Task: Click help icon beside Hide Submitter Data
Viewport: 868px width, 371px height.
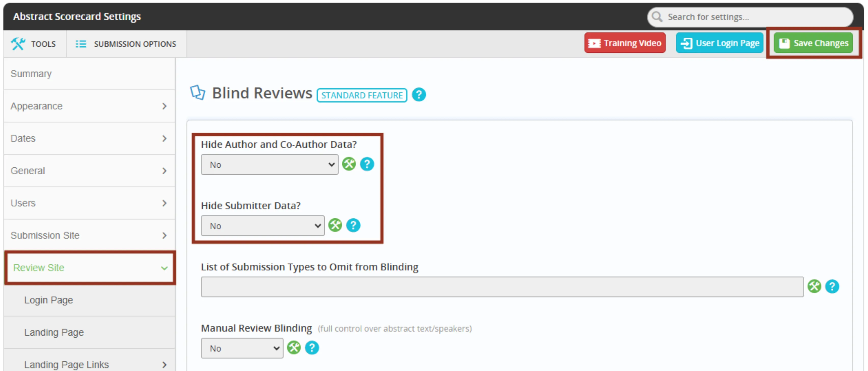Action: (353, 225)
